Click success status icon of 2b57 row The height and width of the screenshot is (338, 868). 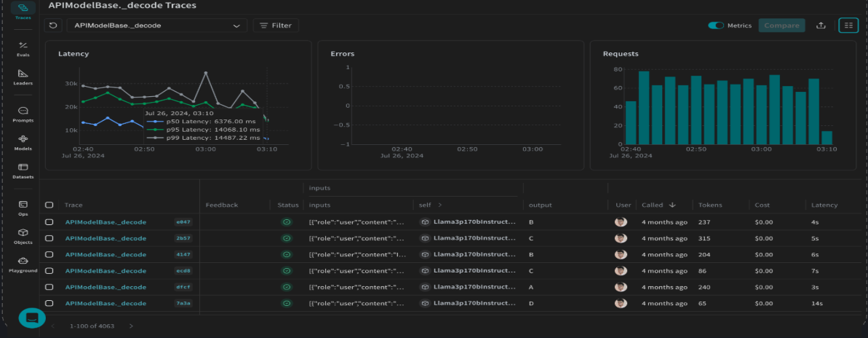click(x=287, y=238)
